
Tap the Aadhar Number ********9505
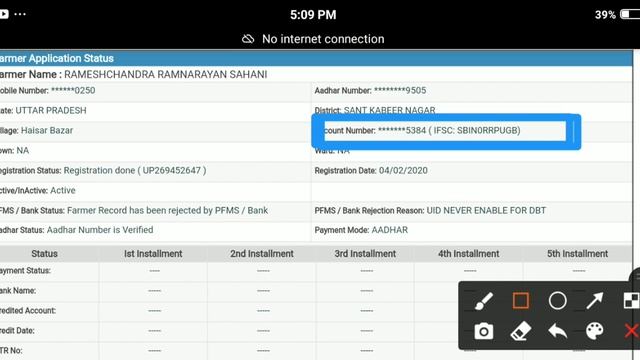(x=400, y=91)
